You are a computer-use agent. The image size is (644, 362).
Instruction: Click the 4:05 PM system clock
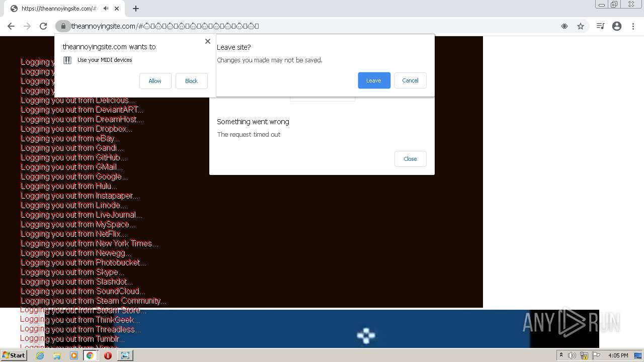[x=618, y=355]
